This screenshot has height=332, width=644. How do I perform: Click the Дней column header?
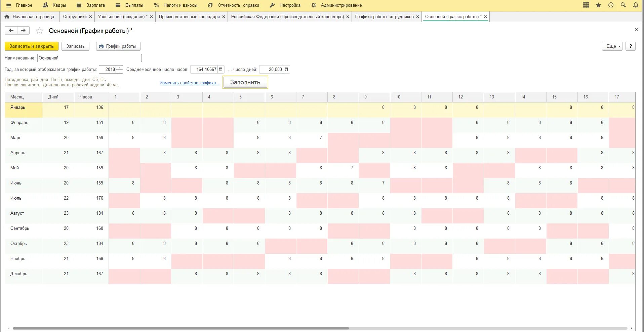tap(58, 97)
